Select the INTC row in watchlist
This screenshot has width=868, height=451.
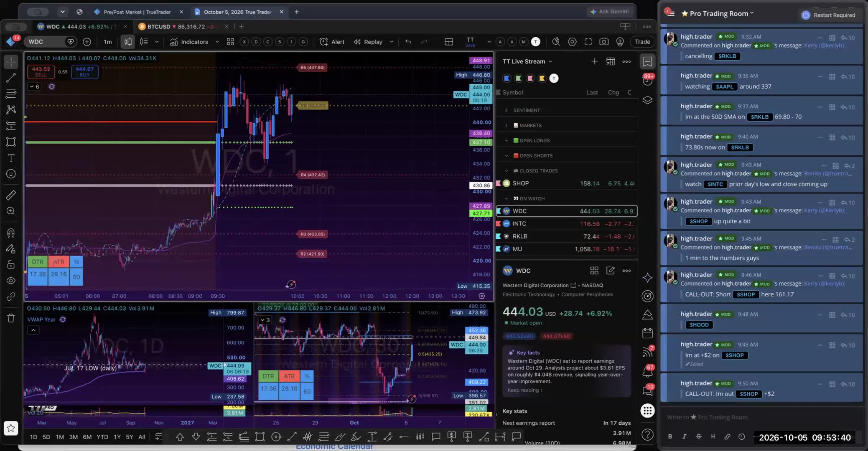point(566,224)
